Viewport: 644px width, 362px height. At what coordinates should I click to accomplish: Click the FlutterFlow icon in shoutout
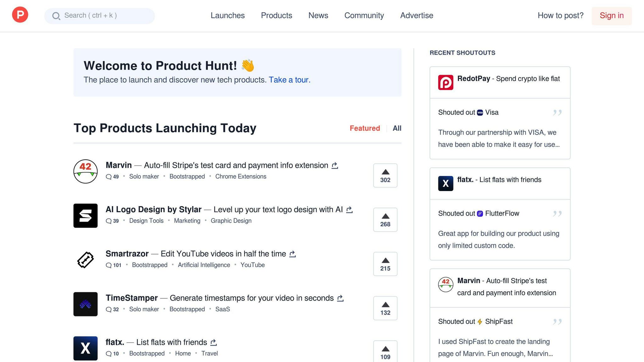coord(480,214)
